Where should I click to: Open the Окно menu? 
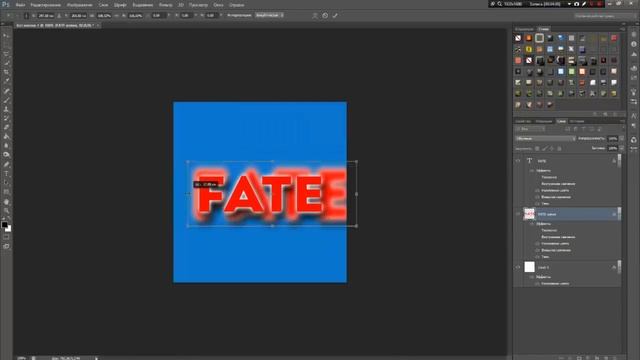coord(218,5)
